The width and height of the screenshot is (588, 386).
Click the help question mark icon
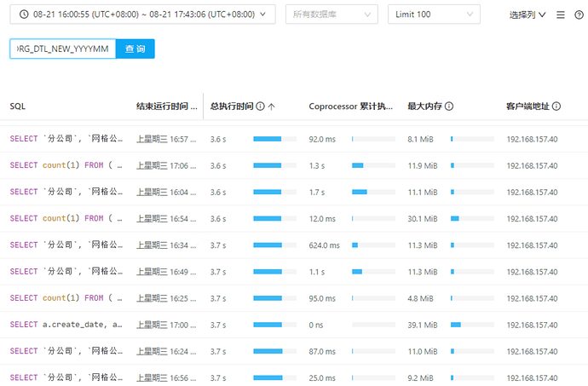tap(579, 14)
